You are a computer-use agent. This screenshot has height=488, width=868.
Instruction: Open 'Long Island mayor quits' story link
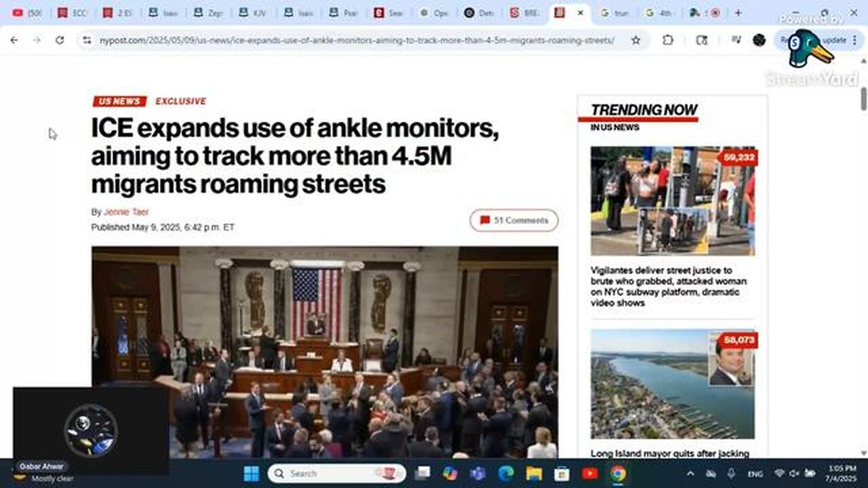coord(670,453)
